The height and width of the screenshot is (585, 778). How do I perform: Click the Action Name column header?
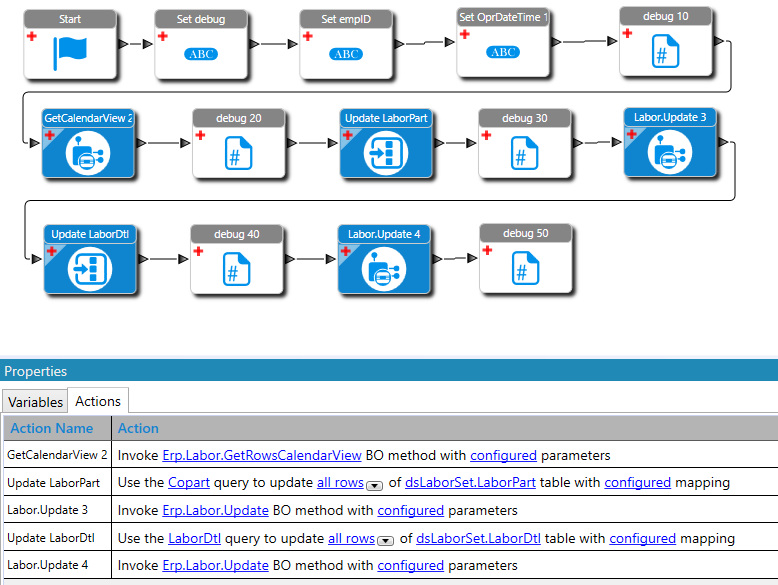pyautogui.click(x=57, y=428)
